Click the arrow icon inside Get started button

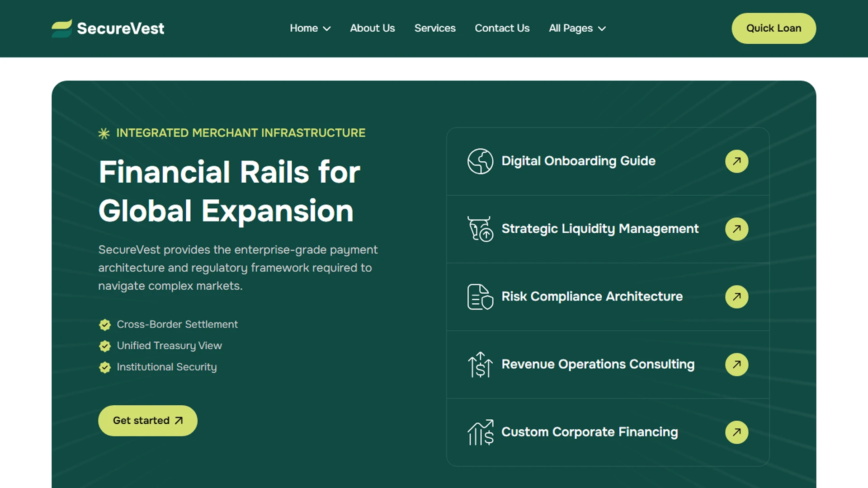(179, 421)
